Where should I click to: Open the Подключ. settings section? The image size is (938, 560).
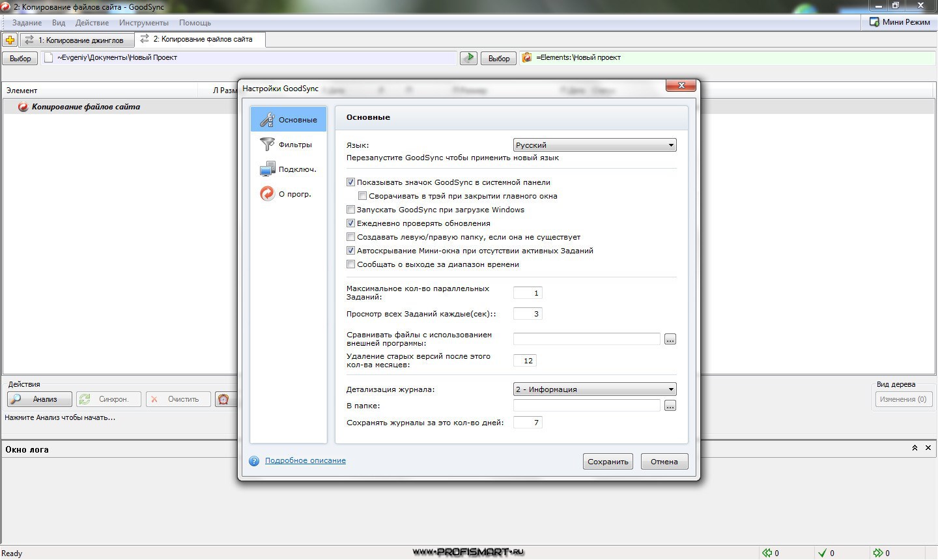click(x=289, y=169)
